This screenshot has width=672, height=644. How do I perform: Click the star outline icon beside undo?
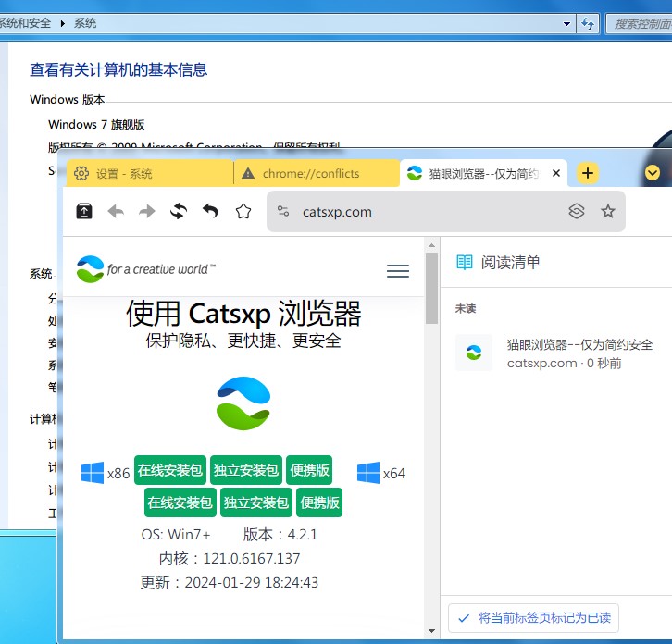tap(243, 211)
